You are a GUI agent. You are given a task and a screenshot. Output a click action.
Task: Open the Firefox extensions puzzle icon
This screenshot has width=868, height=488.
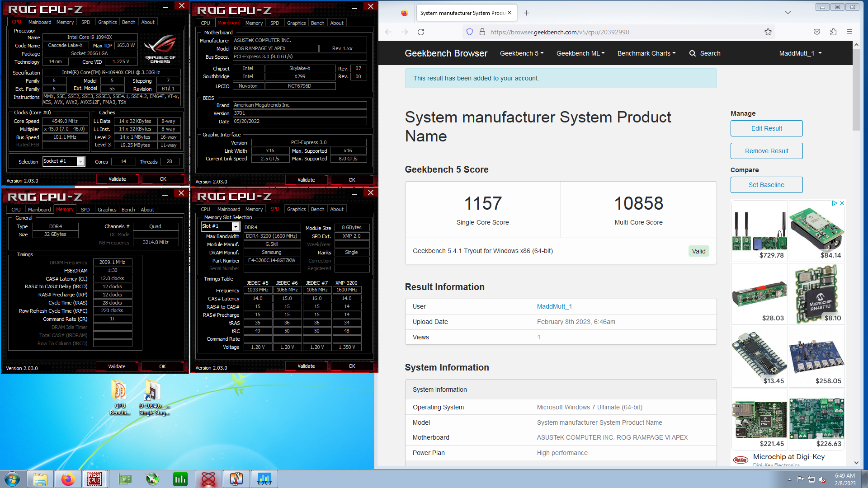833,32
